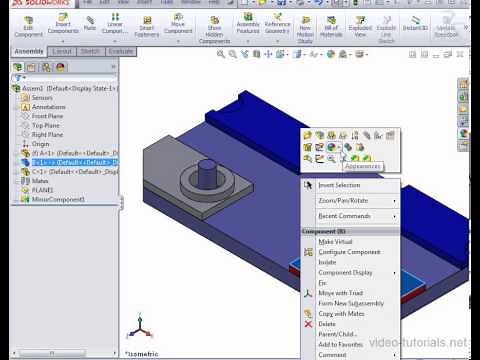Open Assembly Features

248,23
